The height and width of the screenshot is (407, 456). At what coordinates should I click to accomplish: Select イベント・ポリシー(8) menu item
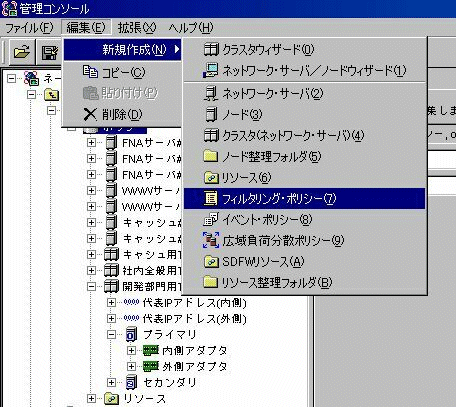[x=304, y=219]
